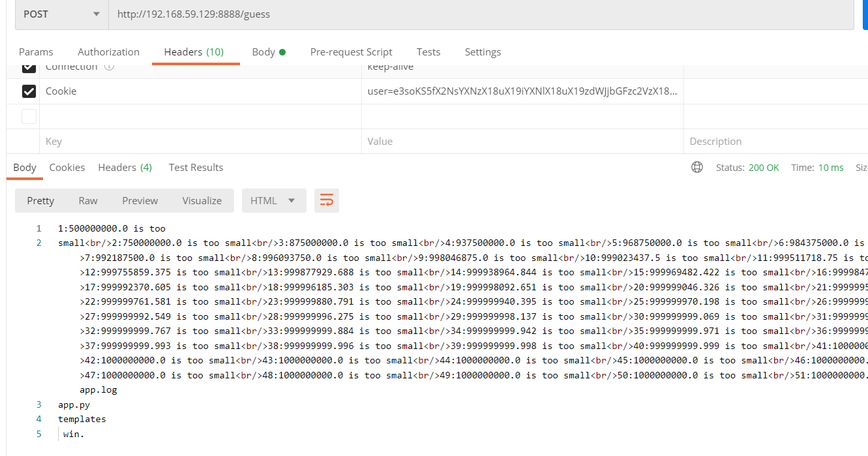
Task: Open the request Settings tab
Action: (x=483, y=52)
